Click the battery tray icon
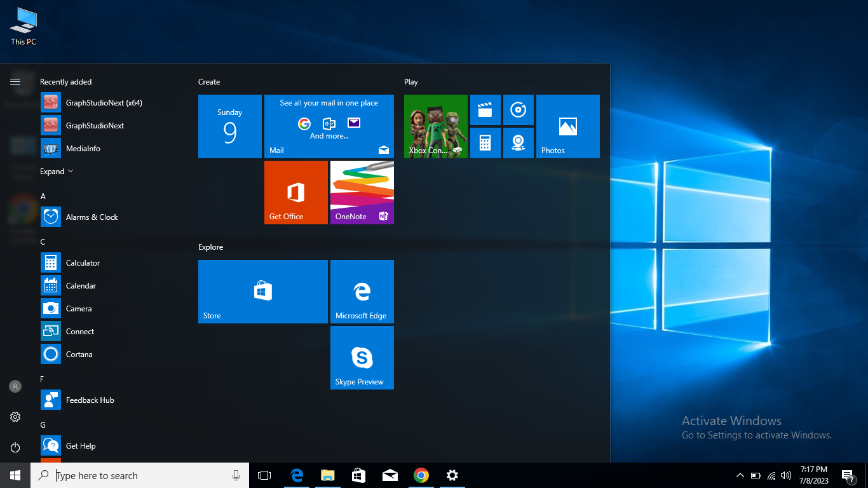Viewport: 868px width, 488px height. point(756,475)
